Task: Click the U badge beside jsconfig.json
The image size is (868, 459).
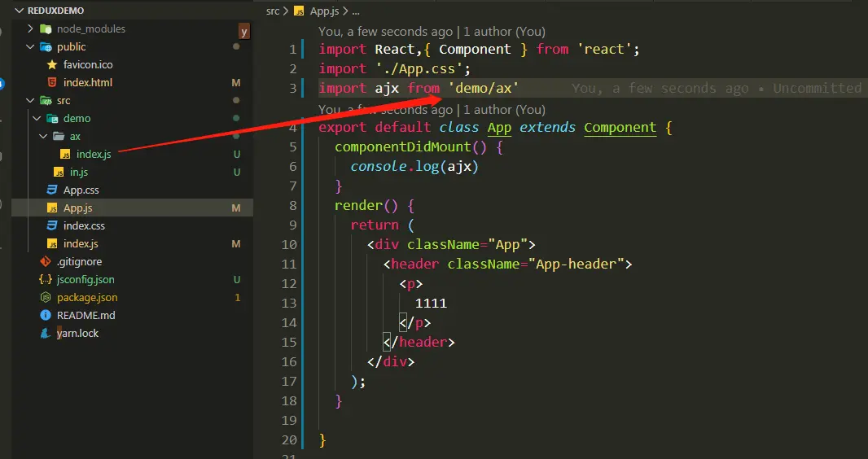Action: pos(237,280)
